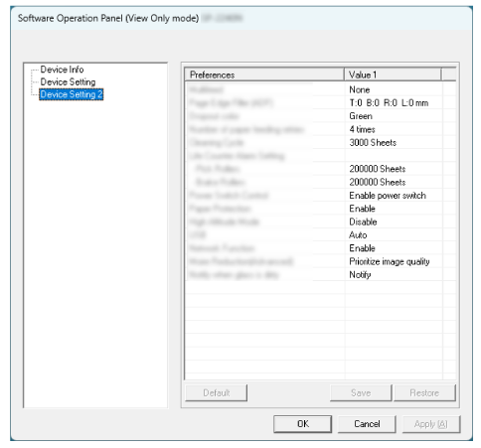Select Device Setting 2 tree item
The width and height of the screenshot is (481, 448).
(x=72, y=94)
